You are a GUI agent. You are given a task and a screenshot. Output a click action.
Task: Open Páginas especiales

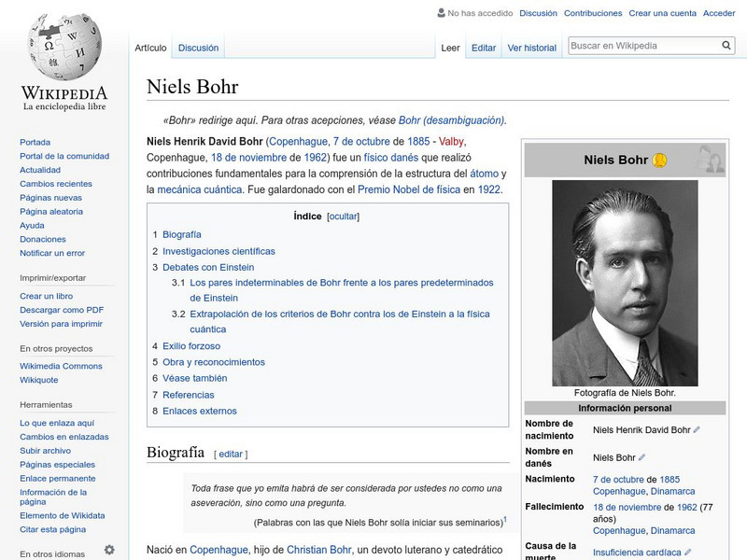point(57,464)
